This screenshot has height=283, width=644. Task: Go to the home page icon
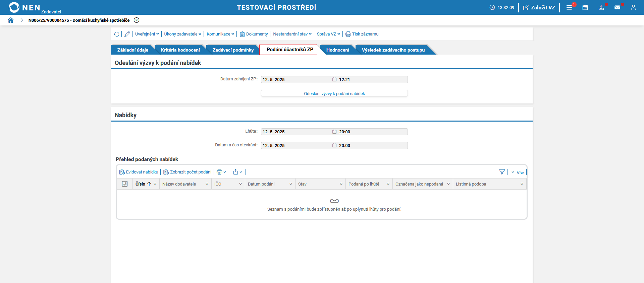(11, 20)
